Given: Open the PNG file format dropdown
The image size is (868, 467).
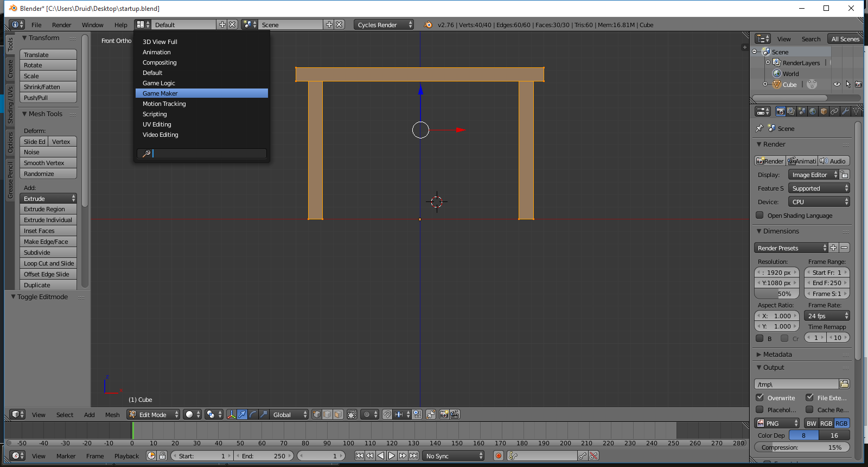Looking at the screenshot, I should [777, 423].
